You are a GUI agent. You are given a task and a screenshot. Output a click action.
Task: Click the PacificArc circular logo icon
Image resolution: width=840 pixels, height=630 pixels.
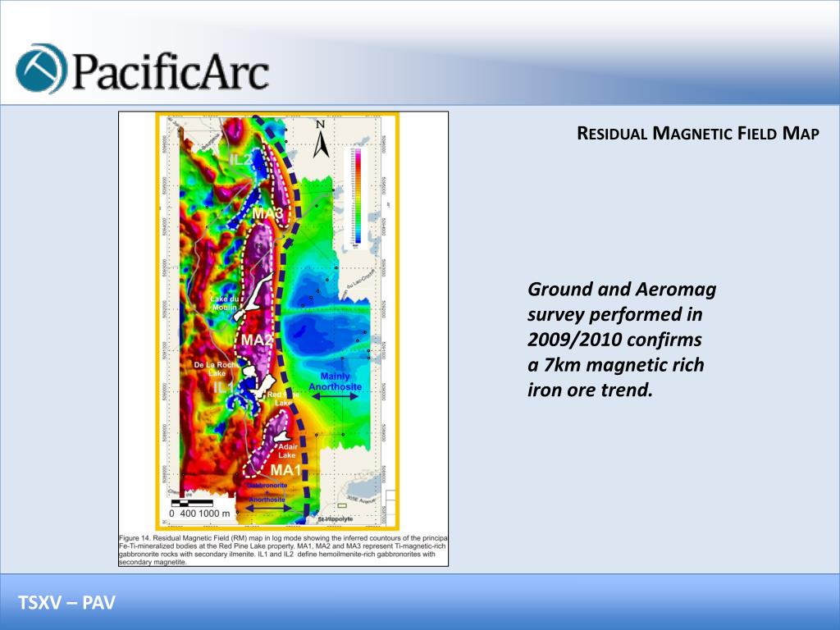(x=41, y=69)
